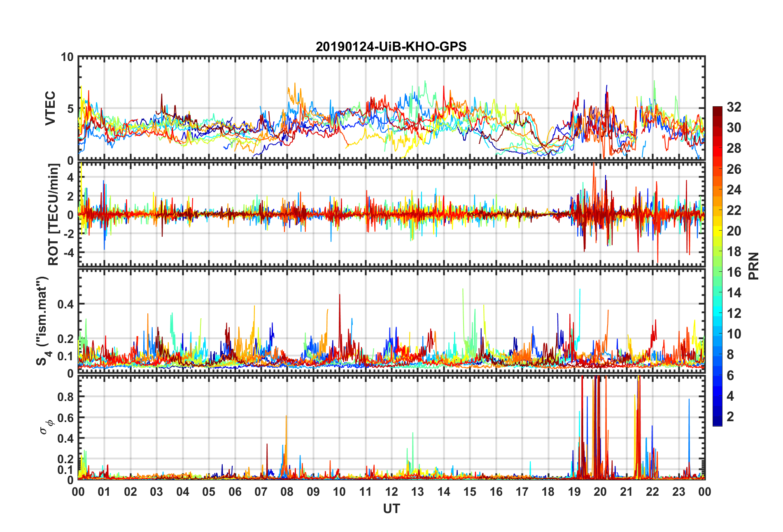
Task: Click sigma-phi axis tick label "0.6"
Action: [66, 418]
